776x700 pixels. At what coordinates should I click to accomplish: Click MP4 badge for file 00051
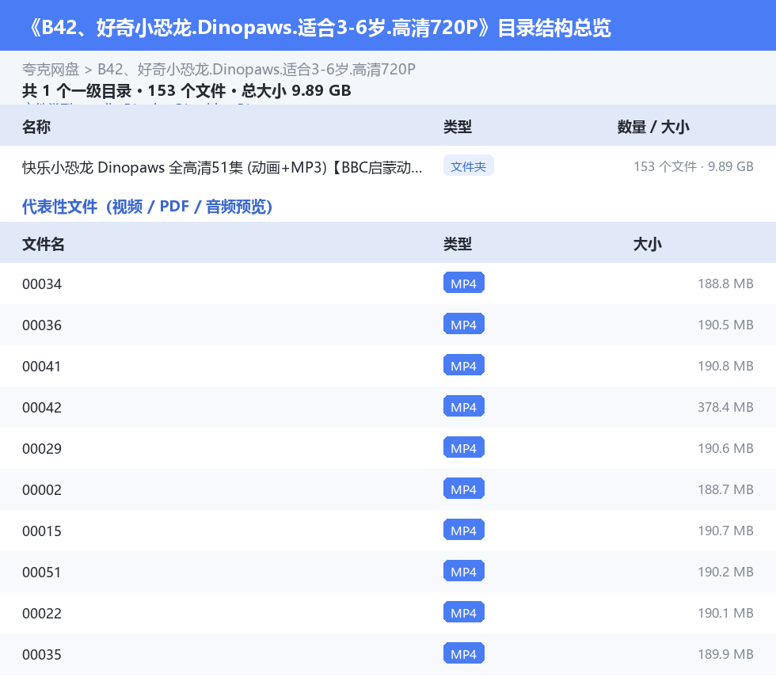(464, 571)
